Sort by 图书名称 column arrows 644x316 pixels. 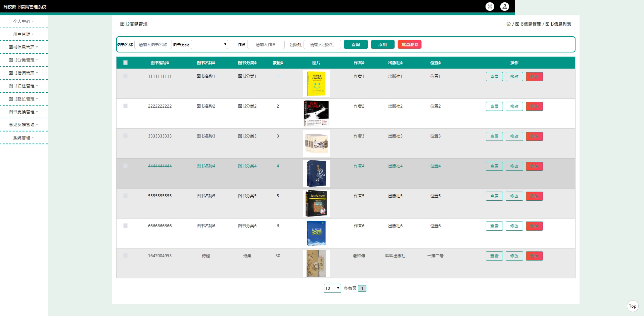pyautogui.click(x=214, y=63)
